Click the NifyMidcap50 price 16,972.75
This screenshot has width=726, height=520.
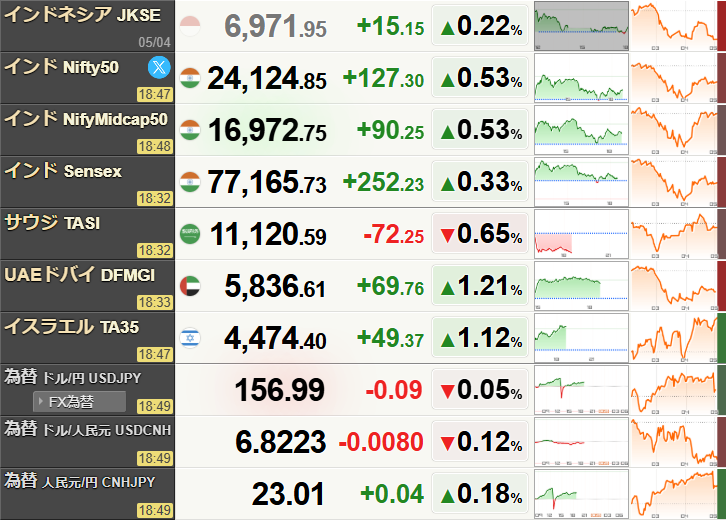(x=267, y=131)
